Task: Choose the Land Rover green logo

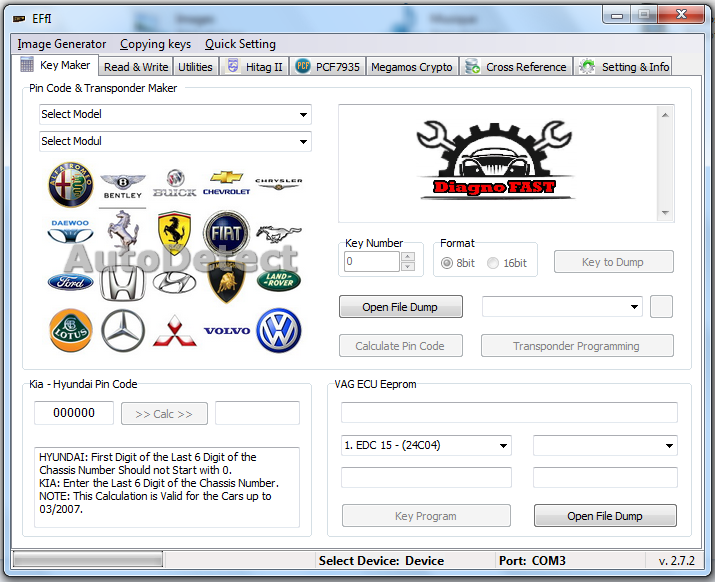Action: point(279,280)
